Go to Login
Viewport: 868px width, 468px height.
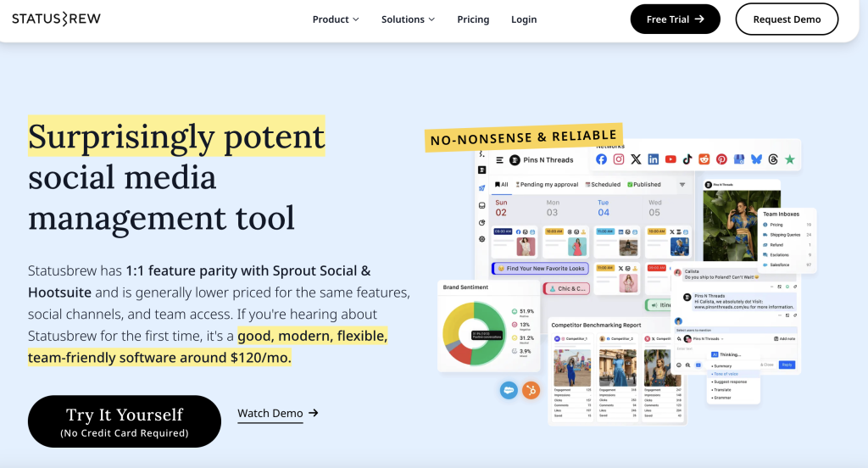point(524,19)
